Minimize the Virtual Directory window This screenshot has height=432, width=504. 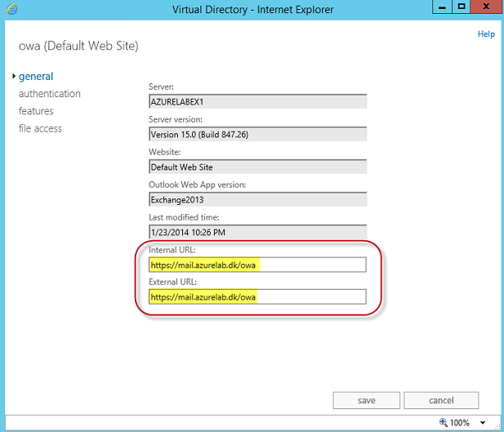tap(442, 7)
